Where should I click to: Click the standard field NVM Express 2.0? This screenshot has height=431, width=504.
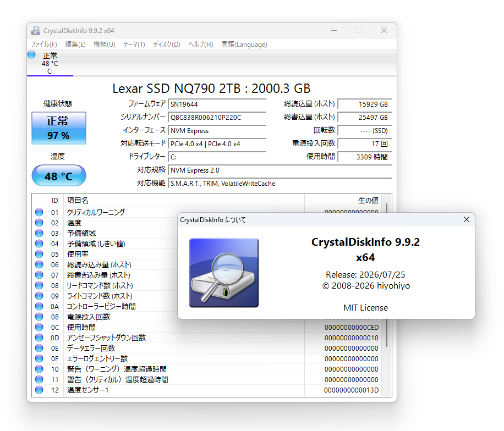280,170
